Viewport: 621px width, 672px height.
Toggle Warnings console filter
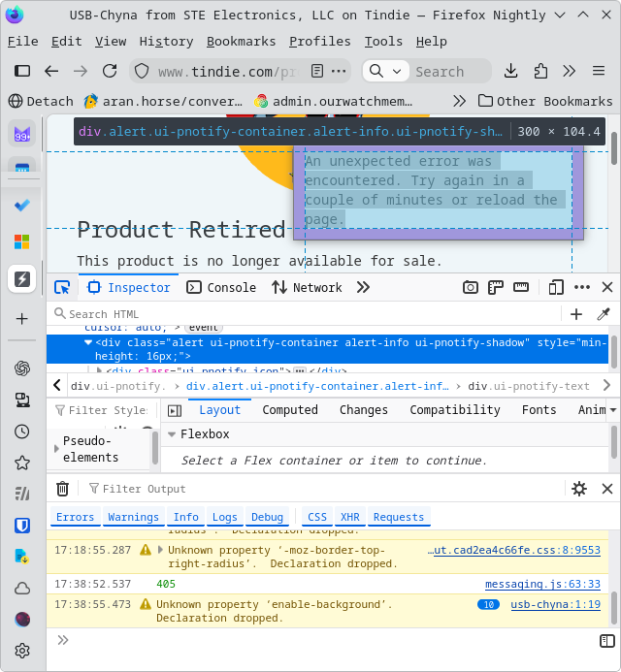[x=133, y=517]
